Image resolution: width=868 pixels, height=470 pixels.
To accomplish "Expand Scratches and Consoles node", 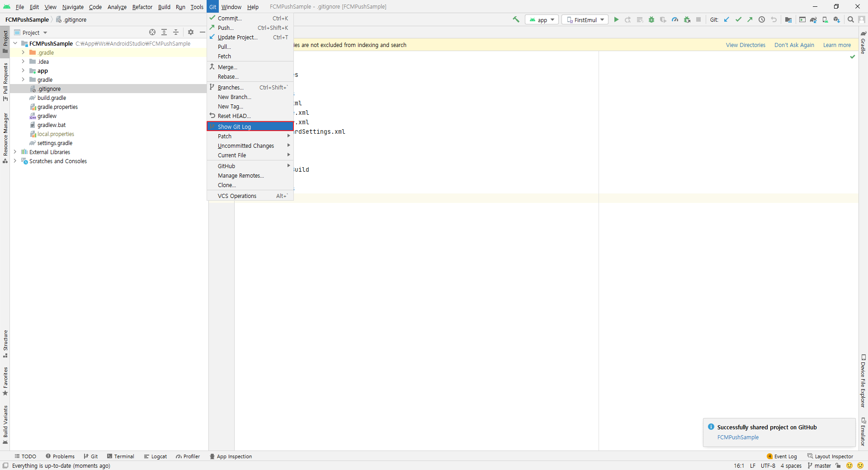I will click(x=15, y=161).
